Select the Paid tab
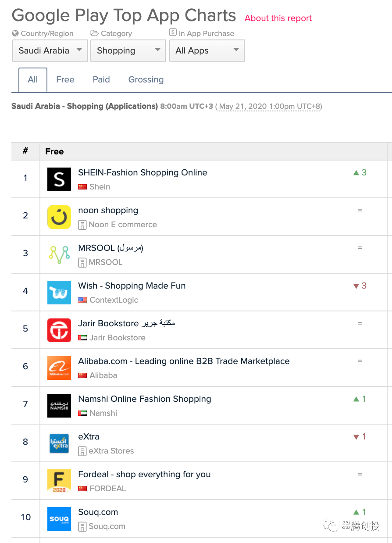Screen dimensions: 392x543 101,80
